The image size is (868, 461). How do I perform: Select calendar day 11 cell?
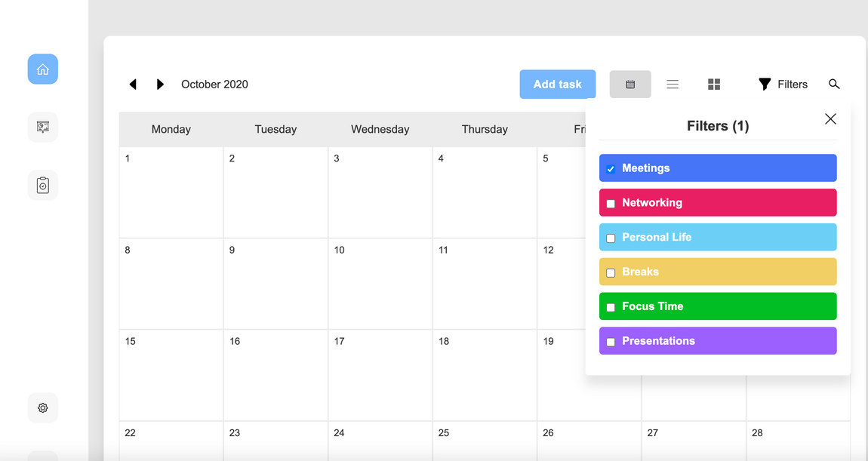(x=485, y=284)
